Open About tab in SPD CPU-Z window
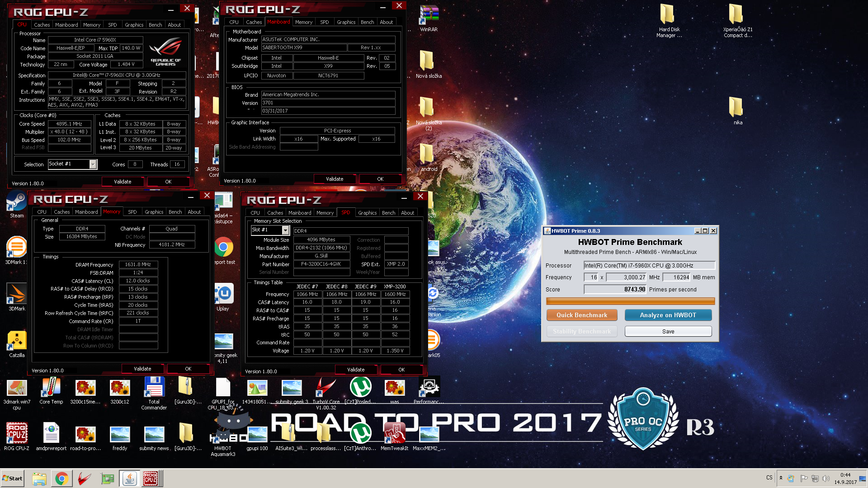 point(407,213)
